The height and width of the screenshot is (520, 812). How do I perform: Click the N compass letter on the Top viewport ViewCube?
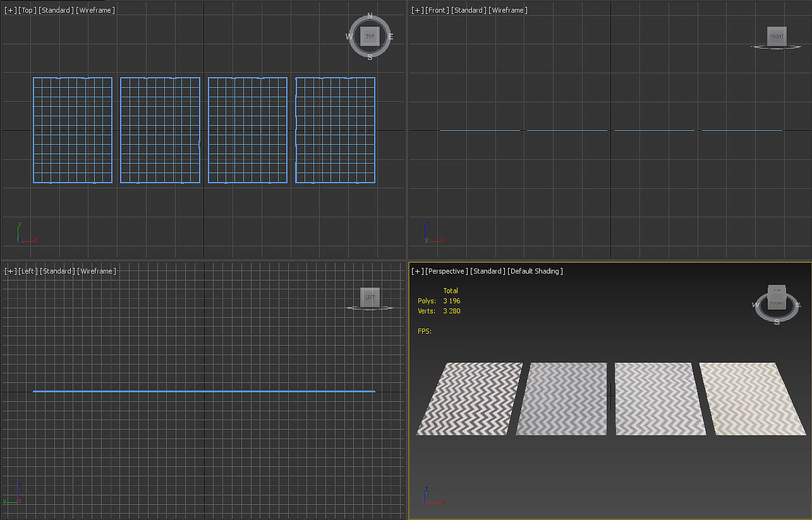[x=370, y=16]
